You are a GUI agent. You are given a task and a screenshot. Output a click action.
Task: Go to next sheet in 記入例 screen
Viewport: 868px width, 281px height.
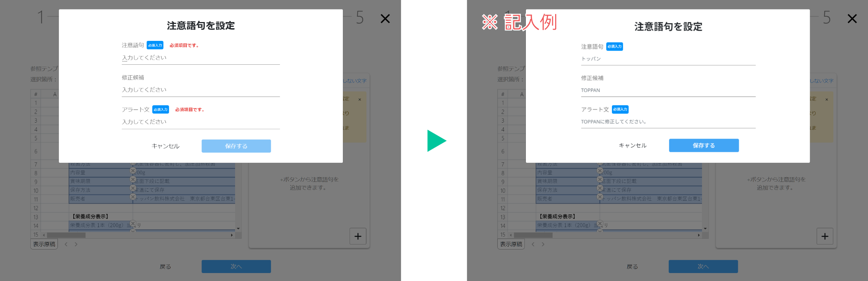click(x=543, y=244)
